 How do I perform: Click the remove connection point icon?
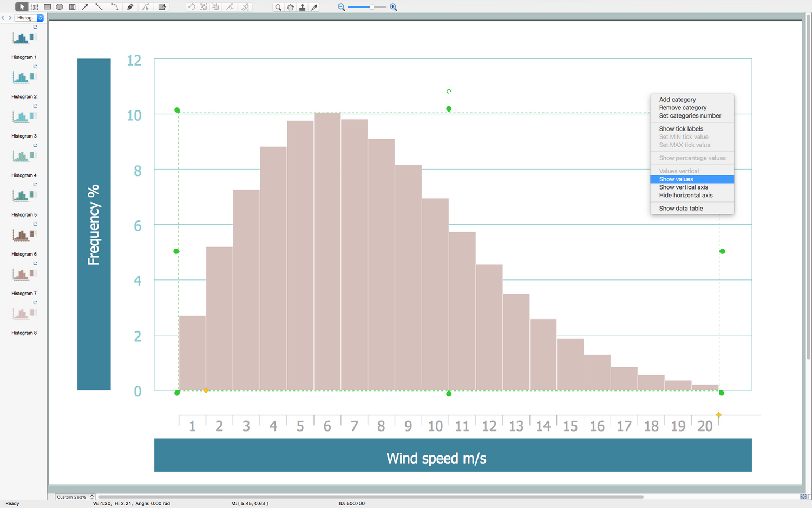tap(245, 7)
